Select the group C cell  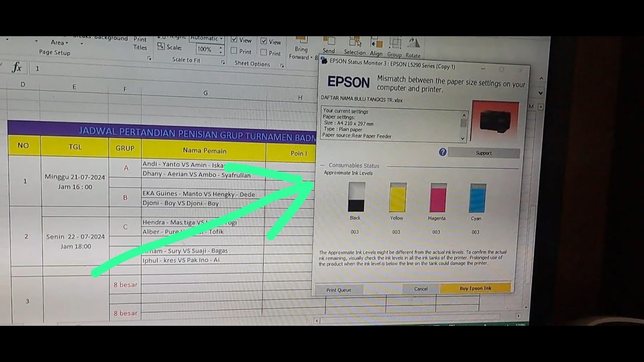coord(125,227)
